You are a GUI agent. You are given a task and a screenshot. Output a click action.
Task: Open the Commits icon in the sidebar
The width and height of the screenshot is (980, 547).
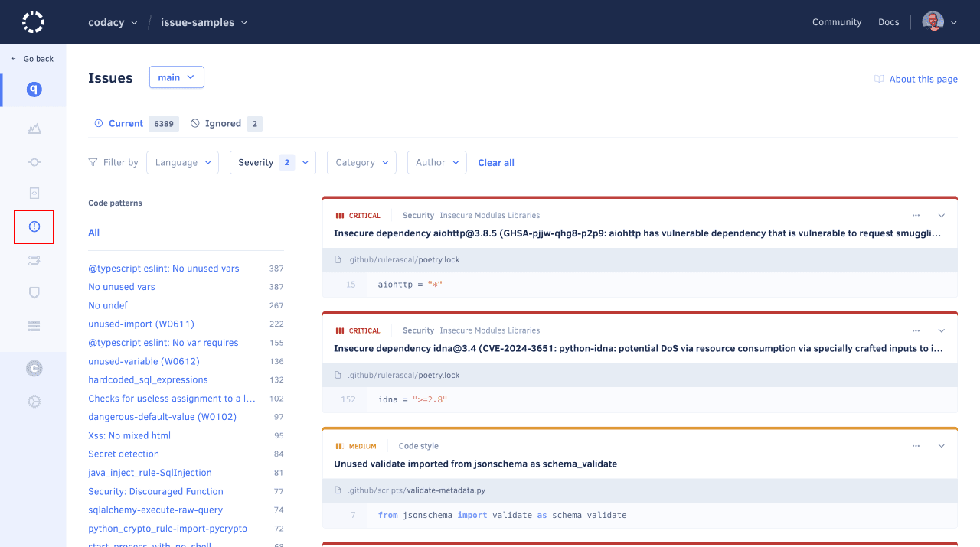pyautogui.click(x=34, y=162)
